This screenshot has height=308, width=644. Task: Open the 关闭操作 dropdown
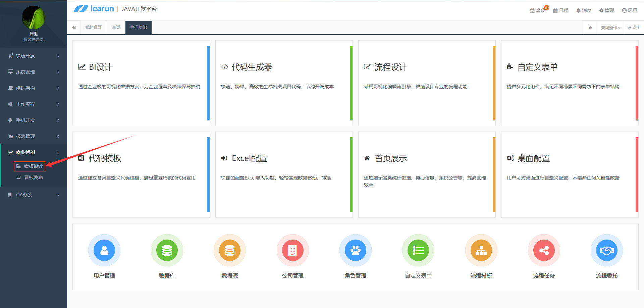pos(610,27)
